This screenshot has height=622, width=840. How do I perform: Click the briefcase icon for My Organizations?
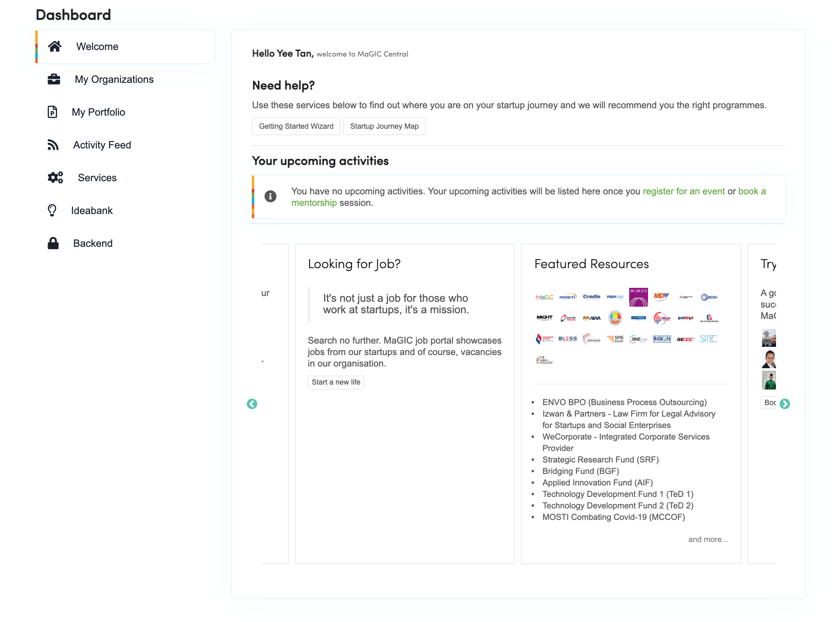click(x=54, y=79)
